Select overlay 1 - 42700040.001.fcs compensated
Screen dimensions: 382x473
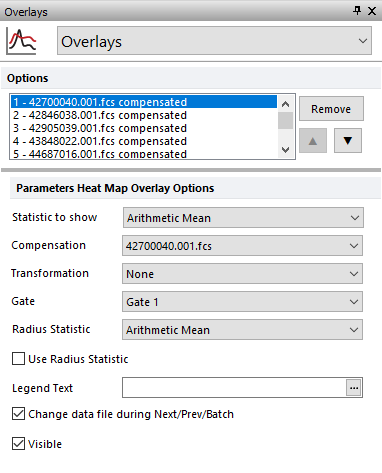144,102
